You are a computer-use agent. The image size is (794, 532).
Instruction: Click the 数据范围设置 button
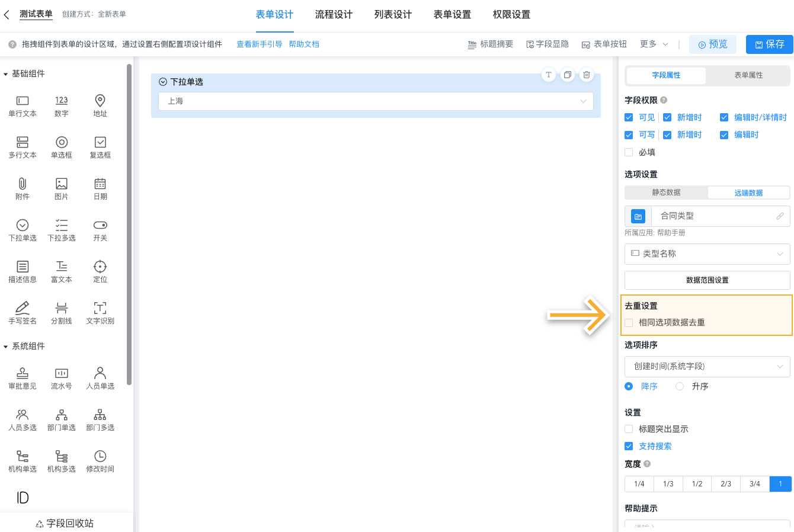point(707,280)
